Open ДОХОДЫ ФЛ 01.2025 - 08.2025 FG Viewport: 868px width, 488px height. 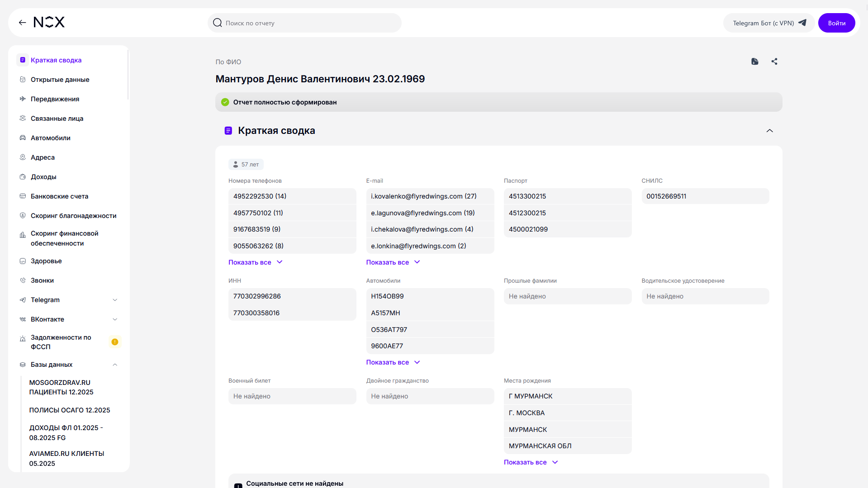coord(66,433)
